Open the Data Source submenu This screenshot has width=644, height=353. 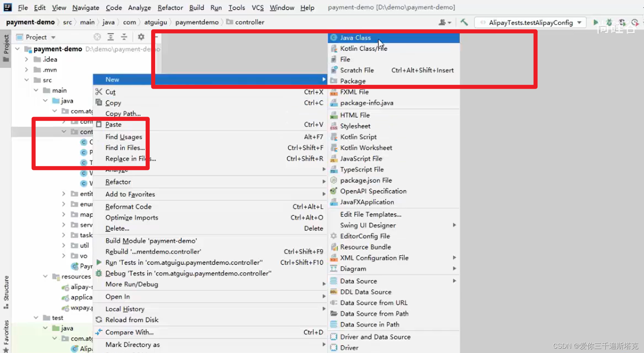(394, 281)
